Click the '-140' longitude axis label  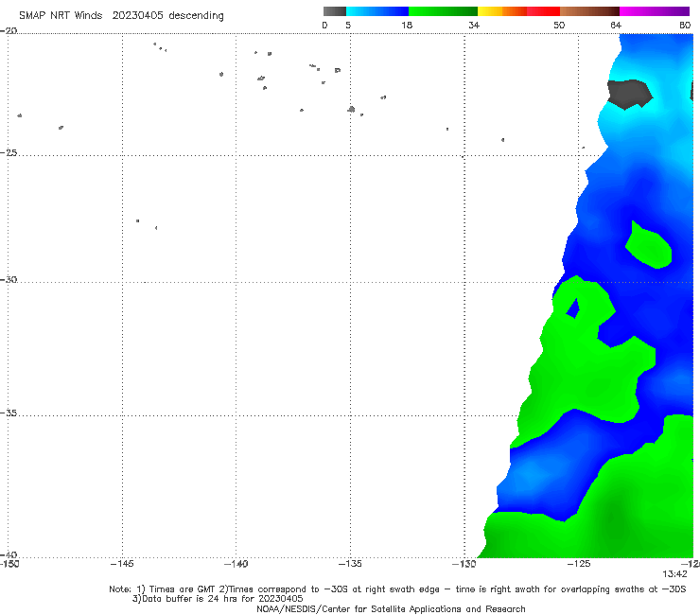[236, 564]
